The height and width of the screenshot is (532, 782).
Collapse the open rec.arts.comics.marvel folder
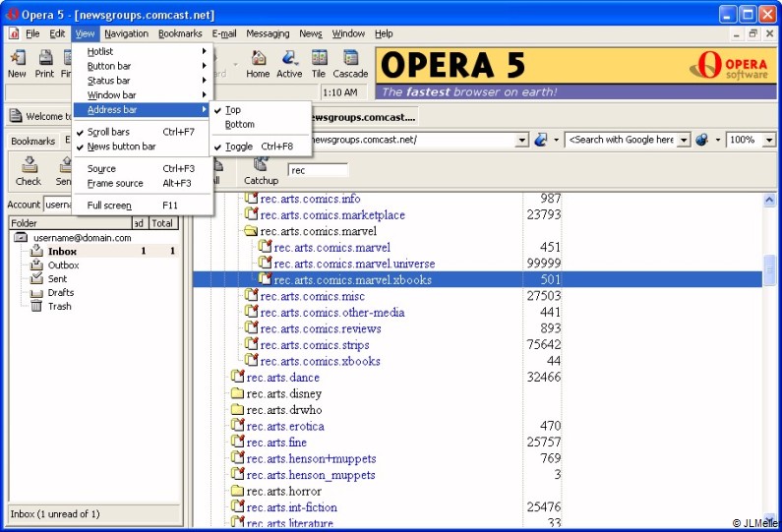(x=251, y=231)
